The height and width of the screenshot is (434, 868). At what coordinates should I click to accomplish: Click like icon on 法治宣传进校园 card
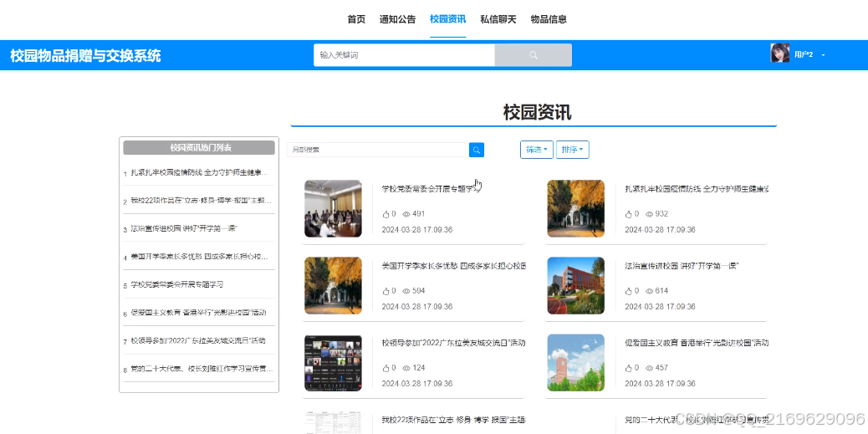pos(629,291)
